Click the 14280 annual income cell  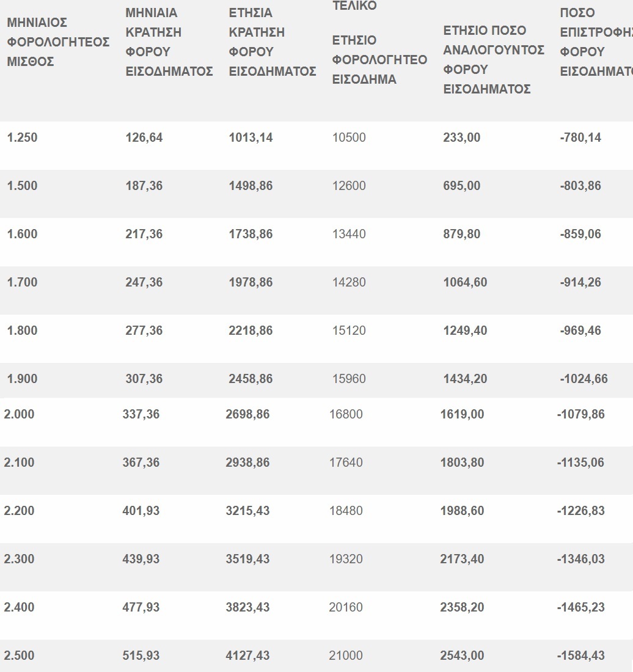click(x=349, y=282)
